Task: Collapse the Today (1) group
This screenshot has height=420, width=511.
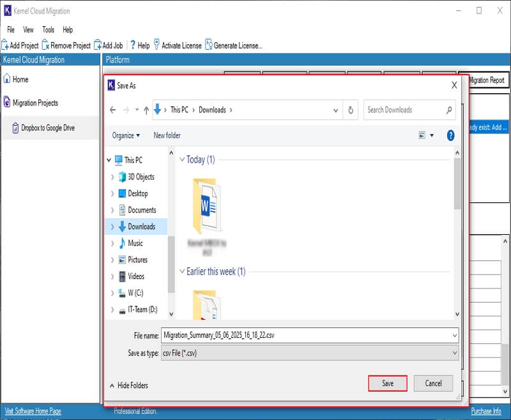Action: 182,160
